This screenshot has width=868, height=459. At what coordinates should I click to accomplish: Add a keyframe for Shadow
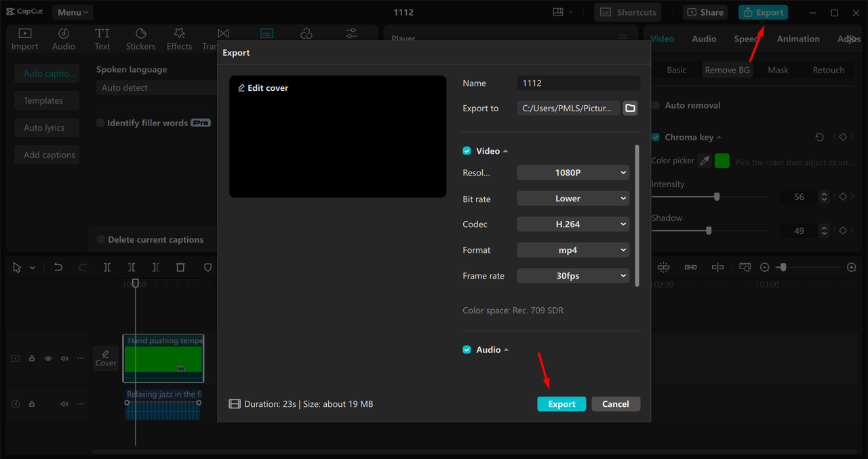pyautogui.click(x=843, y=231)
